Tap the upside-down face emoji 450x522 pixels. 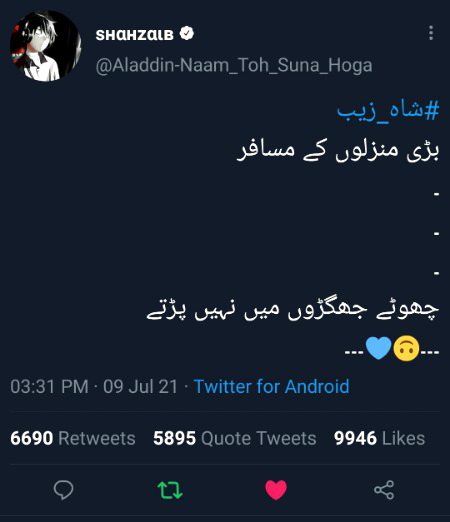coord(406,348)
